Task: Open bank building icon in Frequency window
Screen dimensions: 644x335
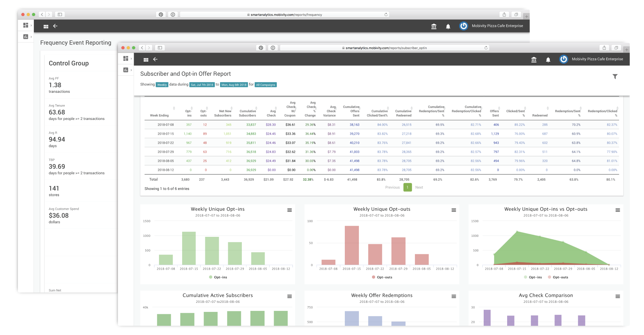Action: [x=434, y=26]
